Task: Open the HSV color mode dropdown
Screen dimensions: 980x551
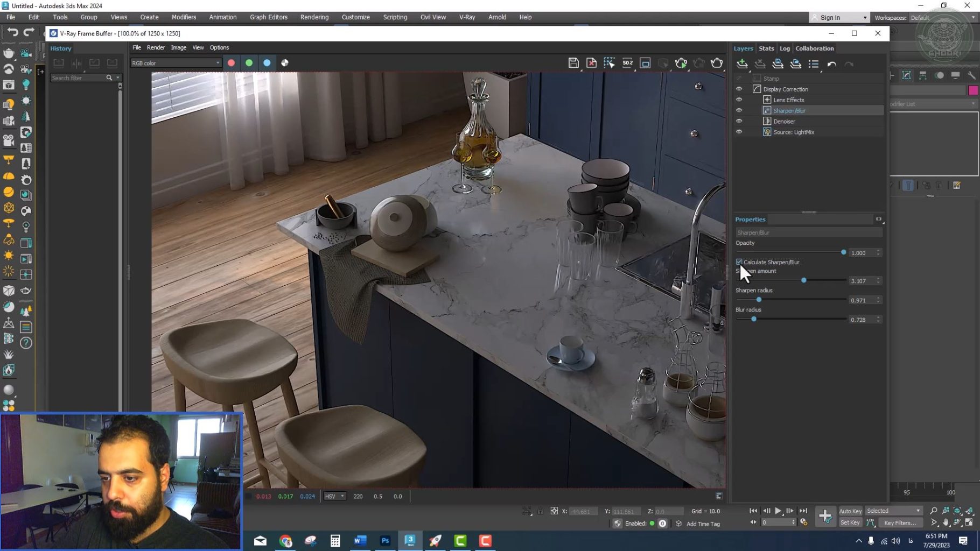Action: coord(334,496)
